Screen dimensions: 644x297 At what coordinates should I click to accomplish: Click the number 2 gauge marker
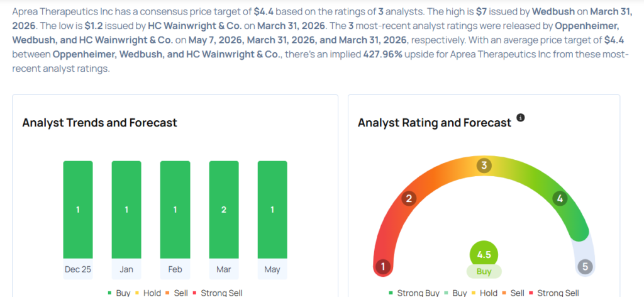pyautogui.click(x=409, y=199)
